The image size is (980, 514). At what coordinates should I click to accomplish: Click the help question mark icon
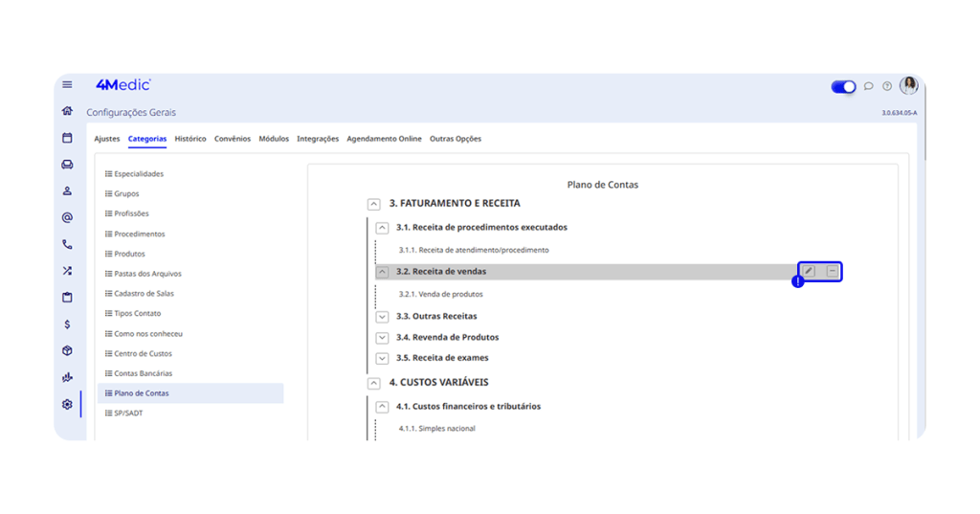[x=887, y=86]
